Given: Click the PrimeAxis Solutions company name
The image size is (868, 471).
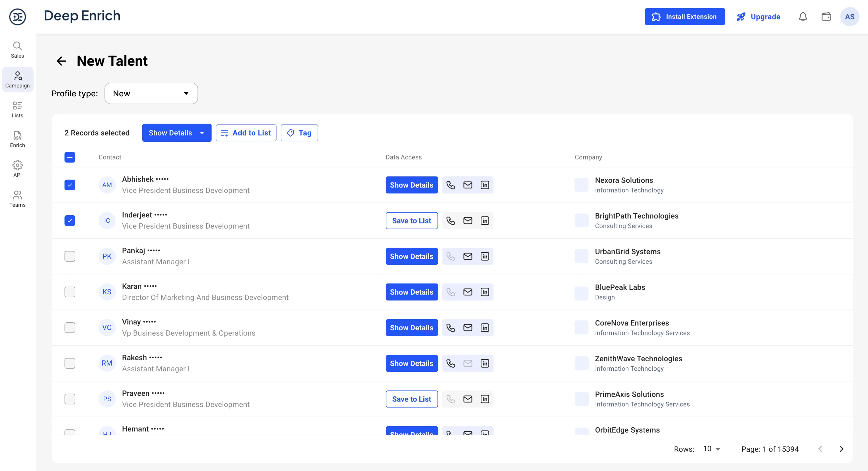Looking at the screenshot, I should pos(629,394).
